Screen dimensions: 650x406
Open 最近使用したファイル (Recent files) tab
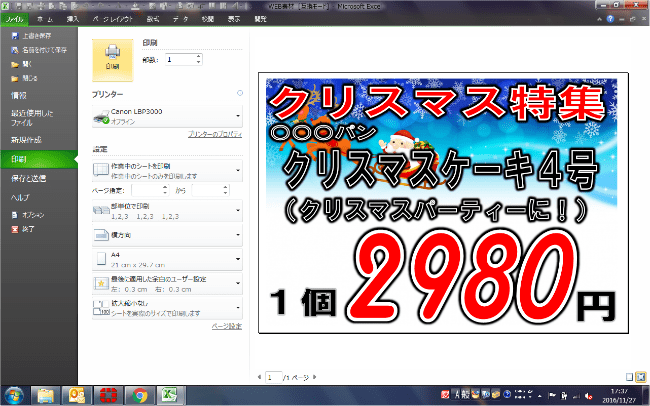pyautogui.click(x=32, y=118)
